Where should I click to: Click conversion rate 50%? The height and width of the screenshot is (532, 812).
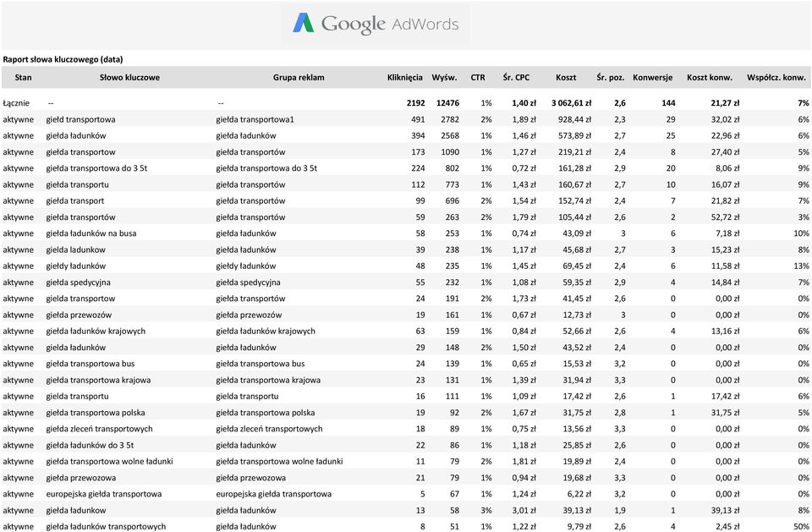click(801, 526)
